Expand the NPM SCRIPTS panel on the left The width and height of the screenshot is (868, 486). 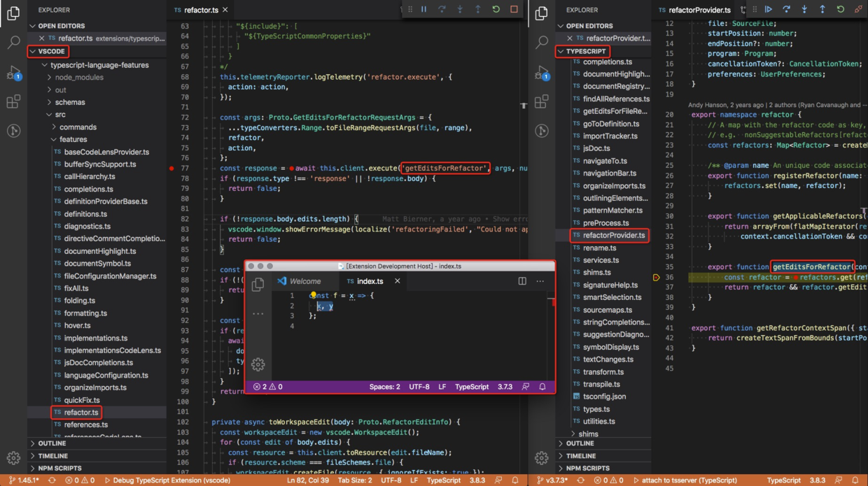(x=59, y=469)
